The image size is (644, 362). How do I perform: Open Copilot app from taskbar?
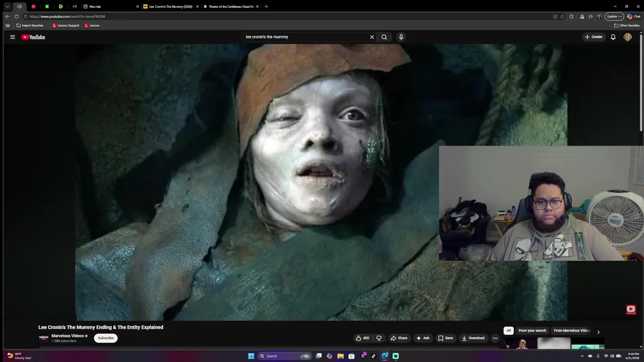pos(330,356)
